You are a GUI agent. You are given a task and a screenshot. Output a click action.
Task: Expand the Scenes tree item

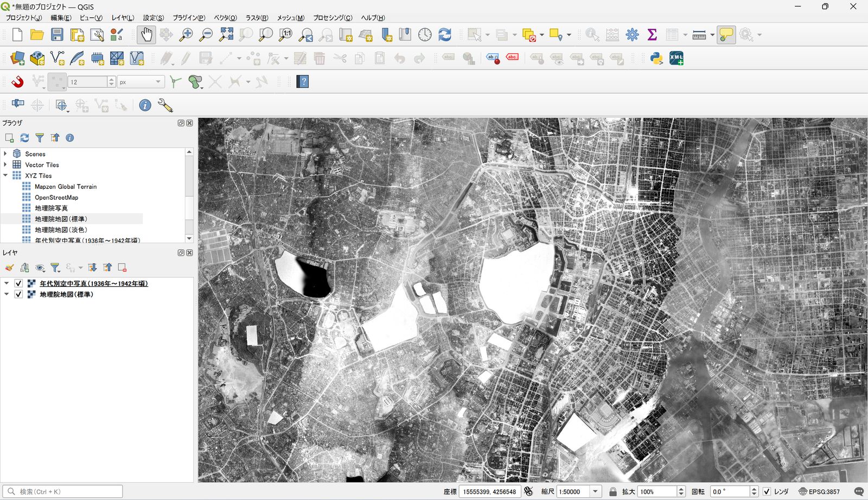tap(5, 154)
